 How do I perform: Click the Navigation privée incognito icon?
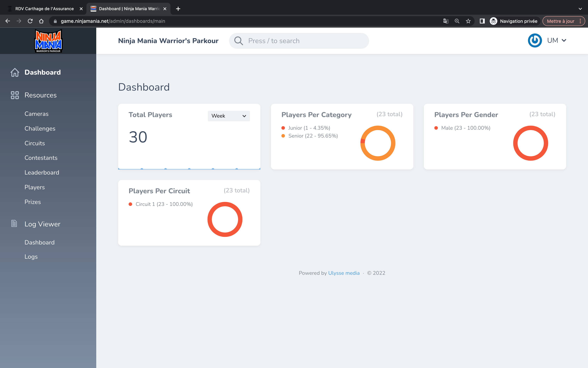pyautogui.click(x=493, y=21)
